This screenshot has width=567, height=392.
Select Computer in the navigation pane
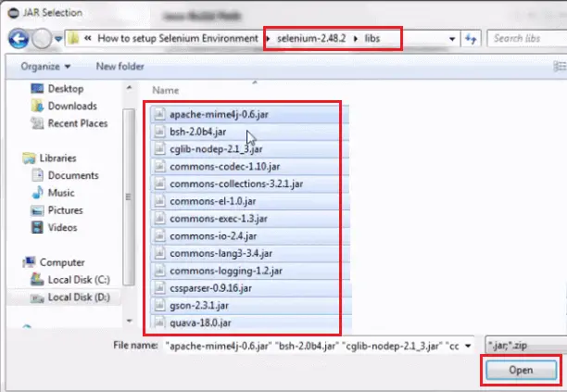(x=54, y=262)
